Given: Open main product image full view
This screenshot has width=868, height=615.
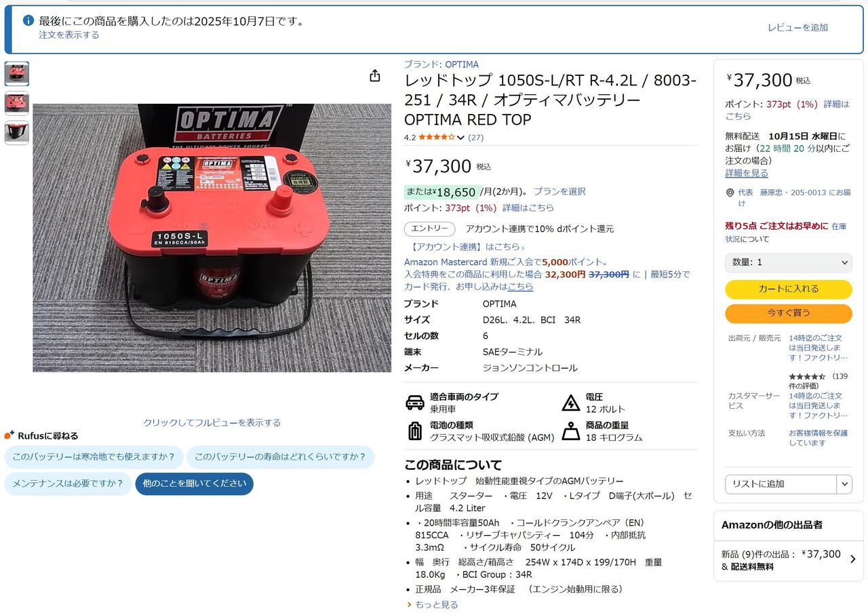Looking at the screenshot, I should [x=212, y=237].
